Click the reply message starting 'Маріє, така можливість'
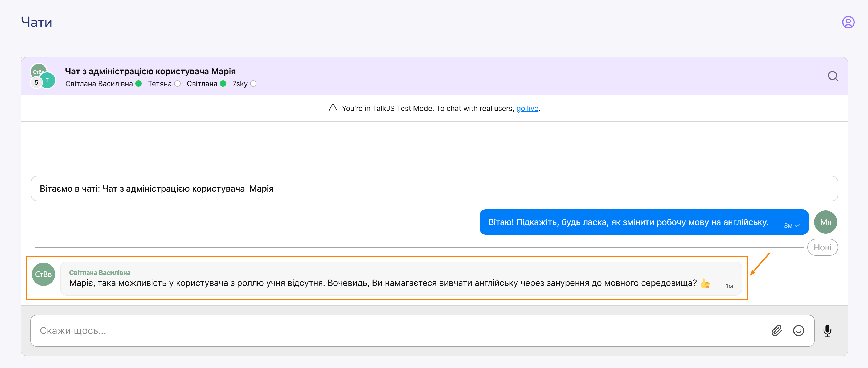This screenshot has height=368, width=868. (401, 278)
